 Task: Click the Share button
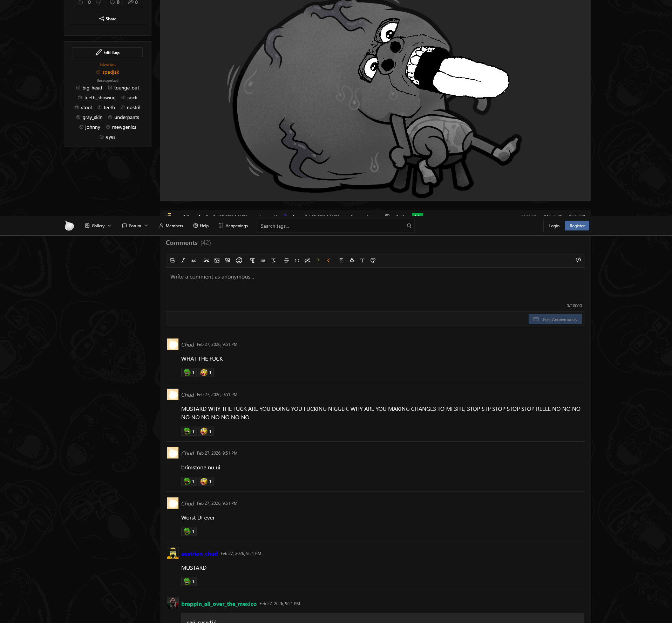(108, 19)
